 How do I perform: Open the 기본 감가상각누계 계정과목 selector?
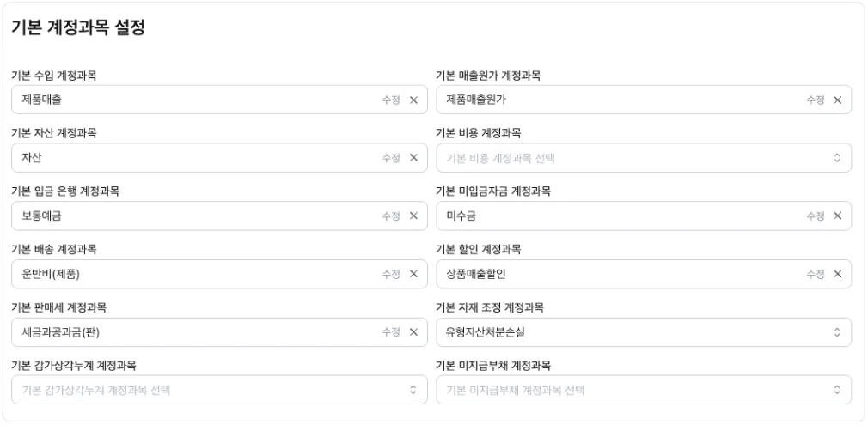(x=219, y=390)
